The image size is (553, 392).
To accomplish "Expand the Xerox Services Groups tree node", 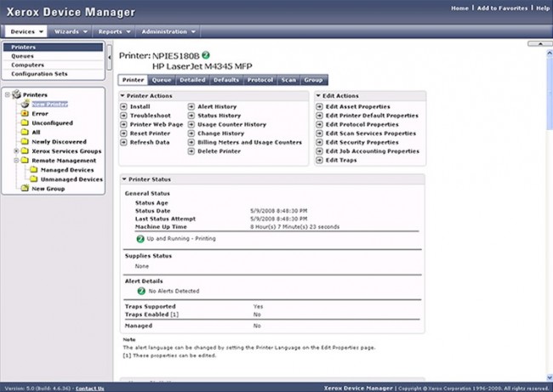I will point(16,151).
